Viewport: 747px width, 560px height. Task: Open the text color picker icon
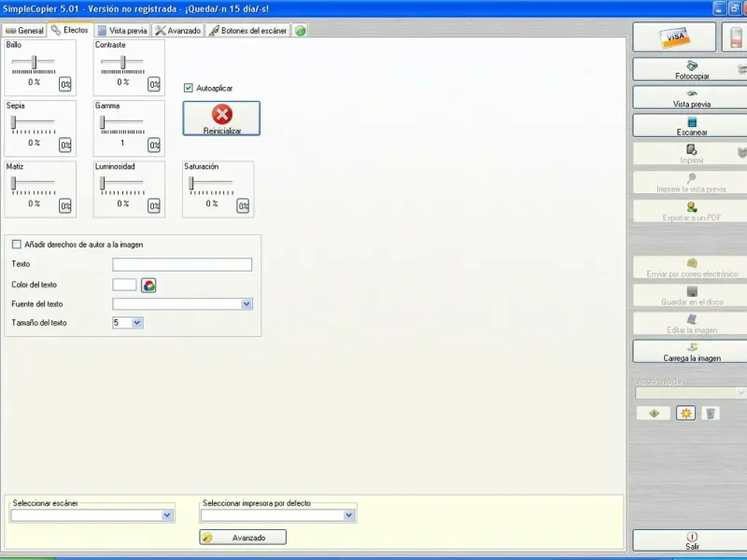148,286
